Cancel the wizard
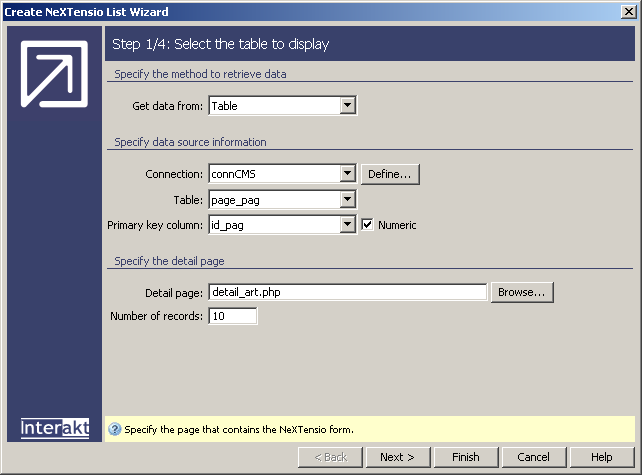Screen dimensions: 642x475 tap(533, 457)
